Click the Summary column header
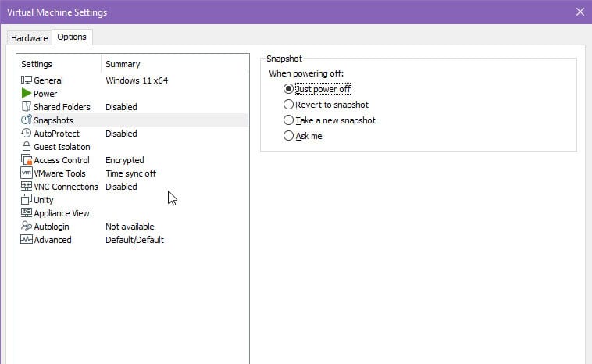592x364 pixels. point(123,64)
